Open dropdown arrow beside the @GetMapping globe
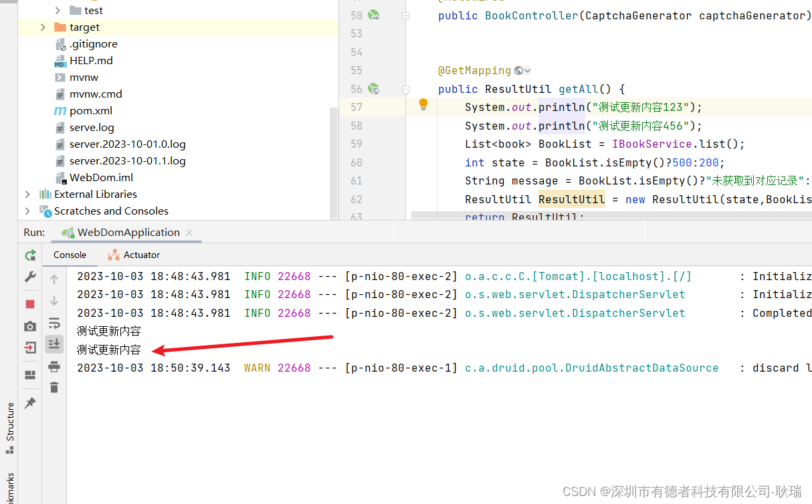Viewport: 812px width, 504px height. click(x=528, y=71)
